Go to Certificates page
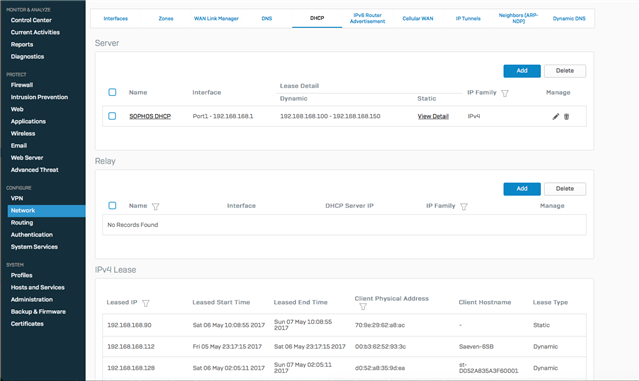Screen dimensions: 639x381 27,324
